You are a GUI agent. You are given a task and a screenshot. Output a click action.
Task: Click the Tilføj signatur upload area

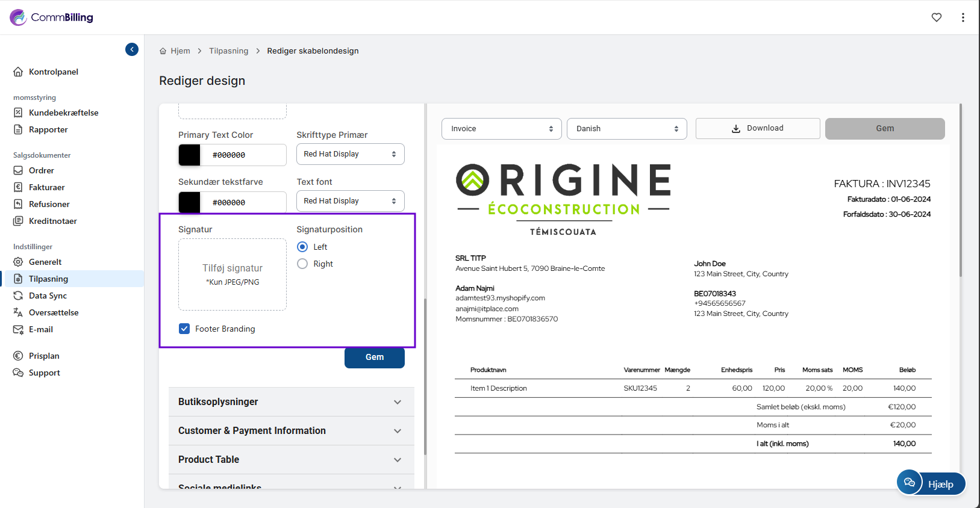pos(233,274)
